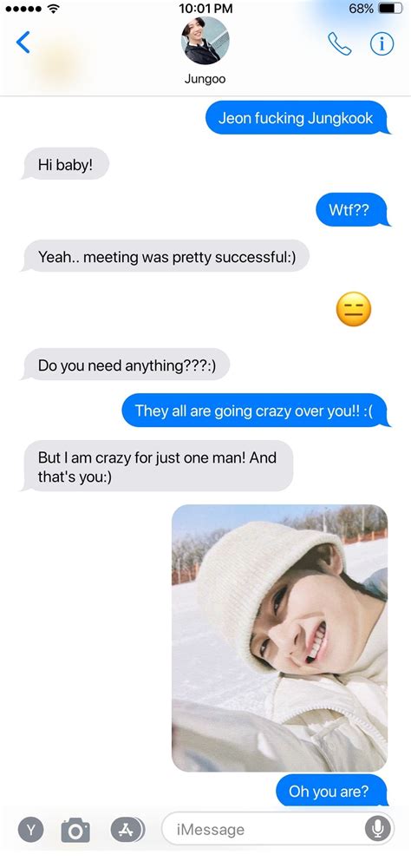
Task: Start a phone call with Jungoo
Action: point(339,43)
